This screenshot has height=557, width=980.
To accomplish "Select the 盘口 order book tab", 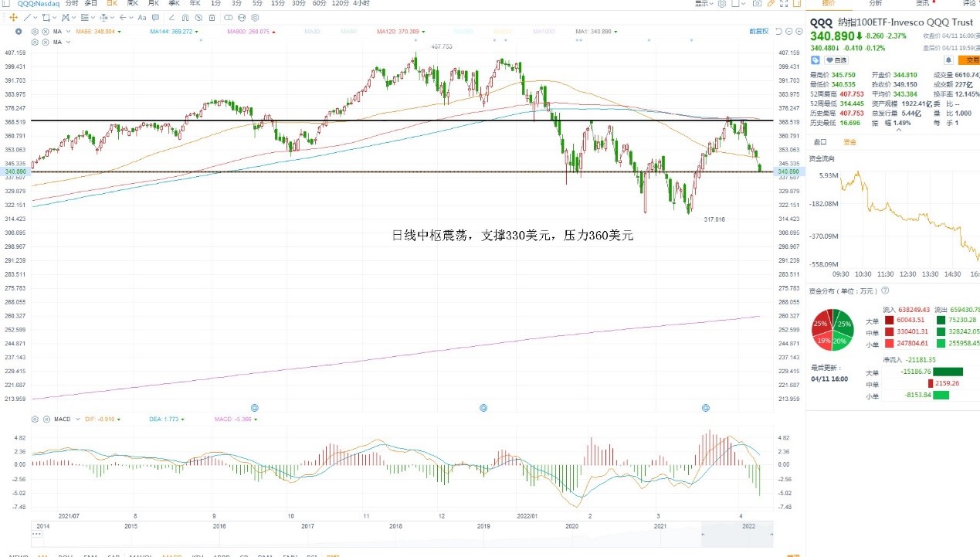I will (x=820, y=142).
